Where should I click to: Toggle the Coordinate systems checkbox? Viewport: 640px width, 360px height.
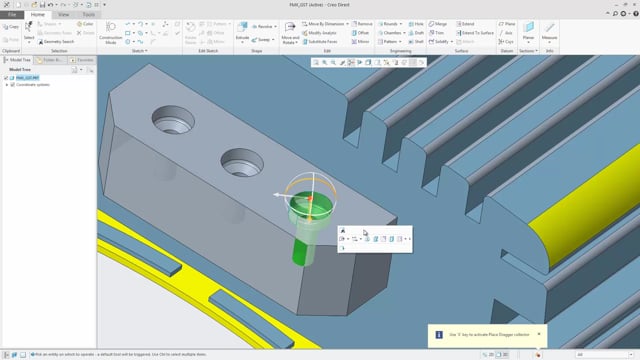click(x=13, y=85)
